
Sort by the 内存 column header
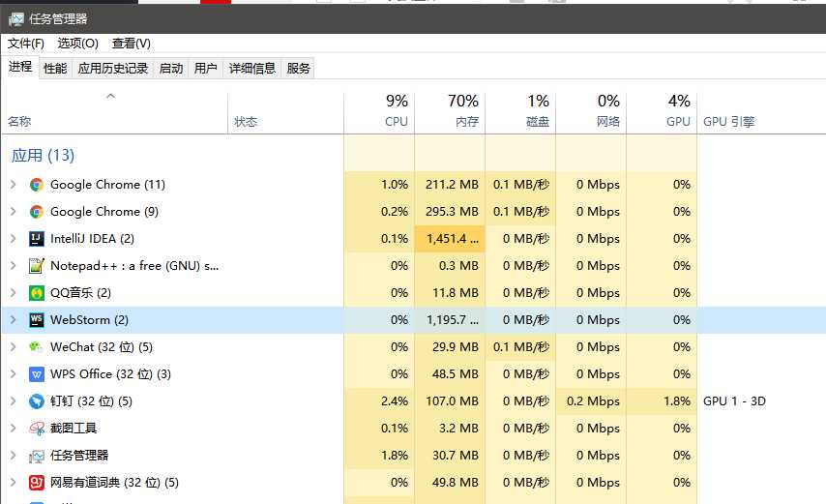(x=450, y=113)
